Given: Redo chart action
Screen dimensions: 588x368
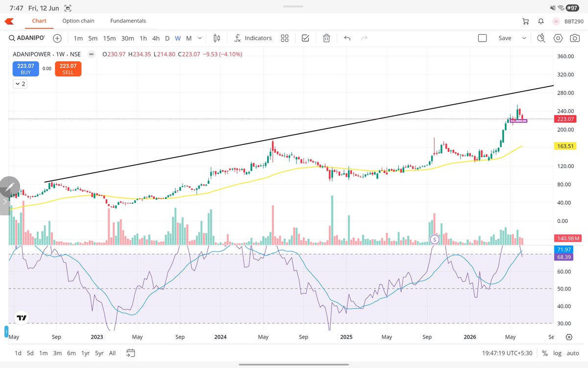Looking at the screenshot, I should (x=364, y=38).
